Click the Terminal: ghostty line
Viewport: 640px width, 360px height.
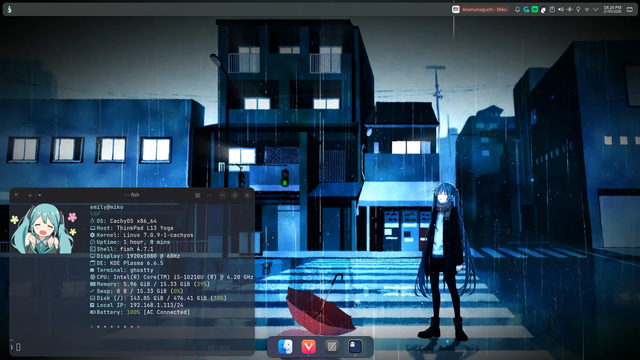122,270
